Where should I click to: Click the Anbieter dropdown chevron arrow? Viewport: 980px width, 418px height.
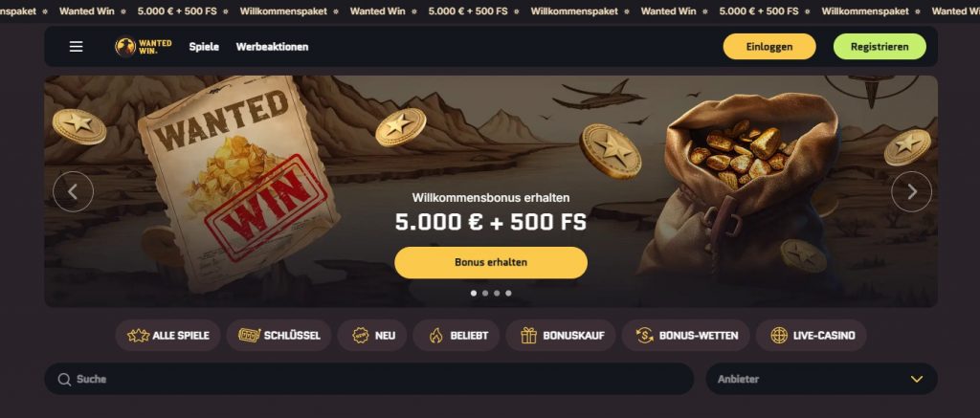click(916, 380)
